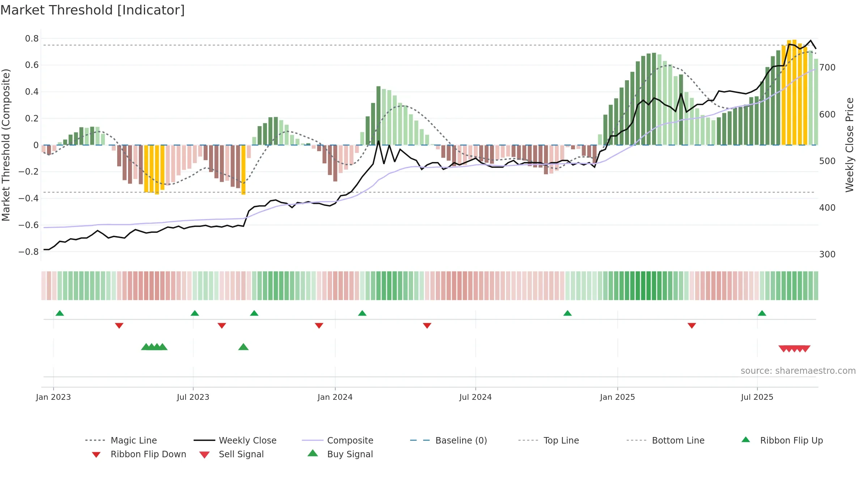
Task: Click the 400 price axis tick label
Action: [x=827, y=207]
